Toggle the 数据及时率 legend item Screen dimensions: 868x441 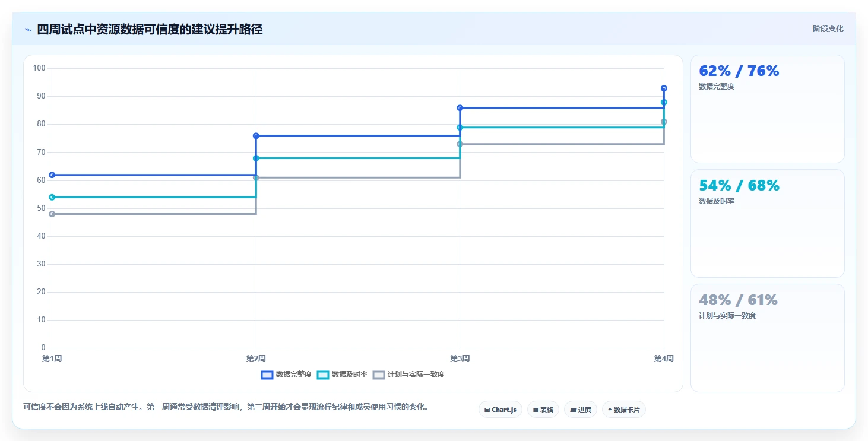tap(342, 375)
